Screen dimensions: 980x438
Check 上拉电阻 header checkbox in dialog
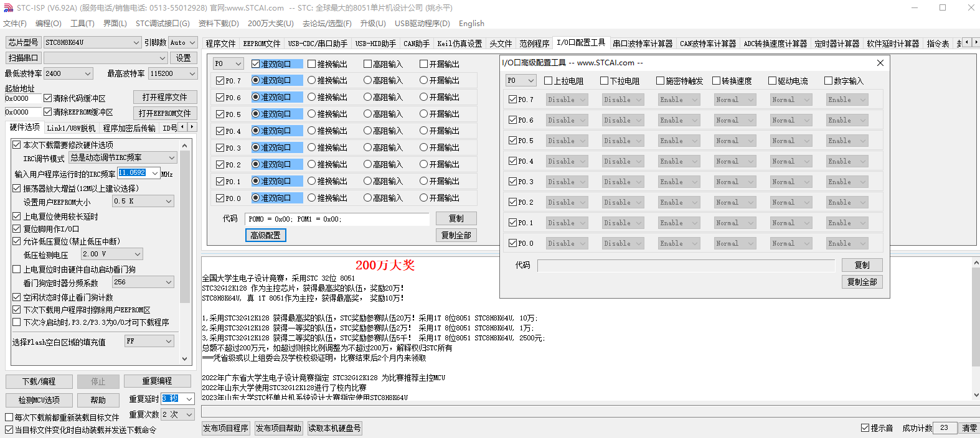point(563,81)
